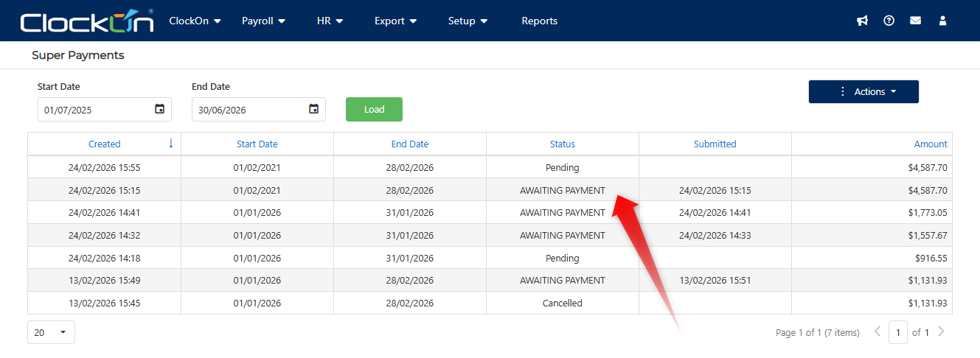The width and height of the screenshot is (980, 358).
Task: Open the page size 20 dropdown
Action: point(51,332)
